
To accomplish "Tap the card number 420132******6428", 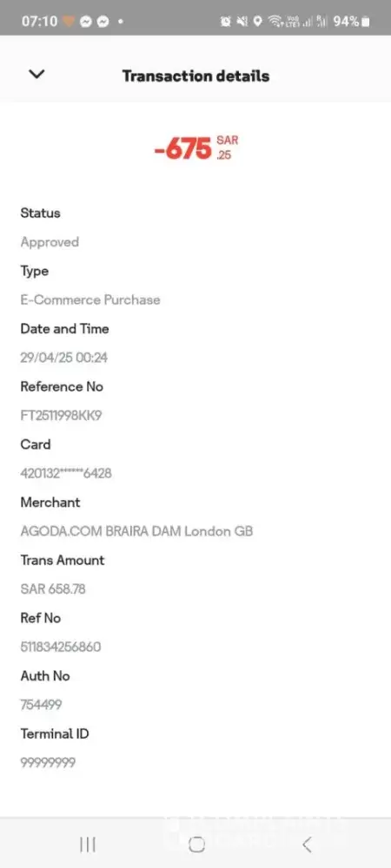I will 66,473.
